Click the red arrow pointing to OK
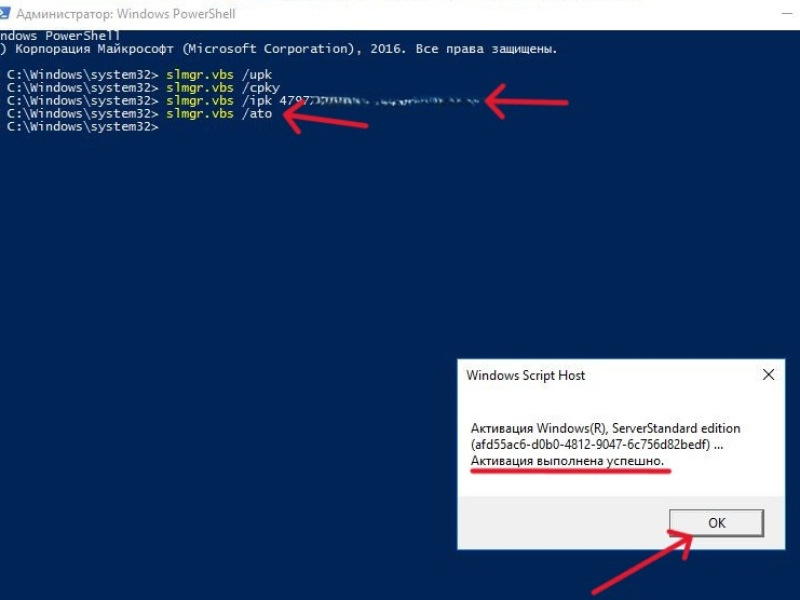800x600 pixels. 643,562
